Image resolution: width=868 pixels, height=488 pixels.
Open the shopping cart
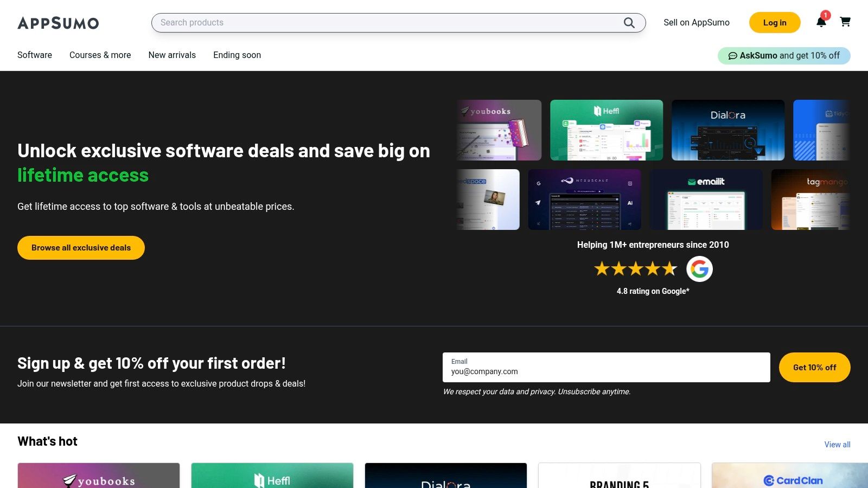(x=845, y=22)
